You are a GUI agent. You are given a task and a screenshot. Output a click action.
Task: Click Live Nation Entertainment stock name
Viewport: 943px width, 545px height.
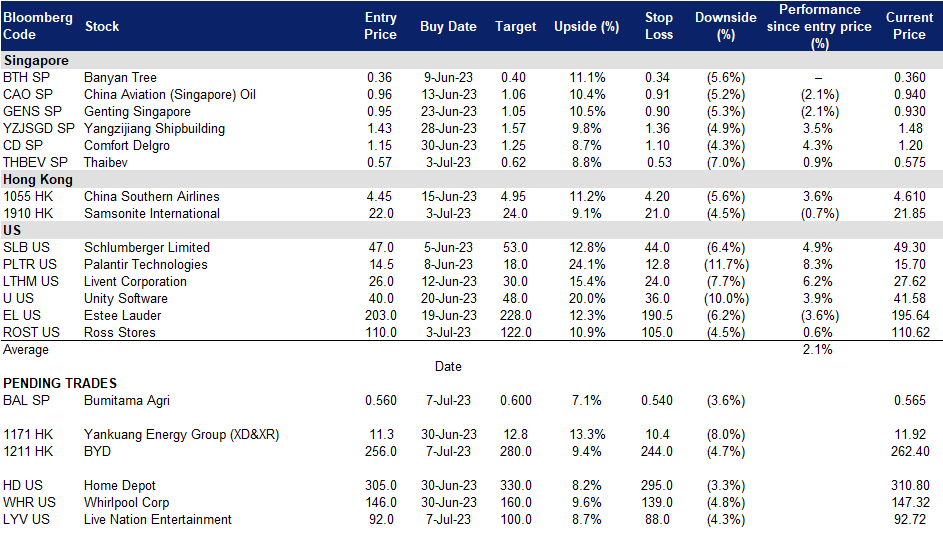(x=158, y=519)
